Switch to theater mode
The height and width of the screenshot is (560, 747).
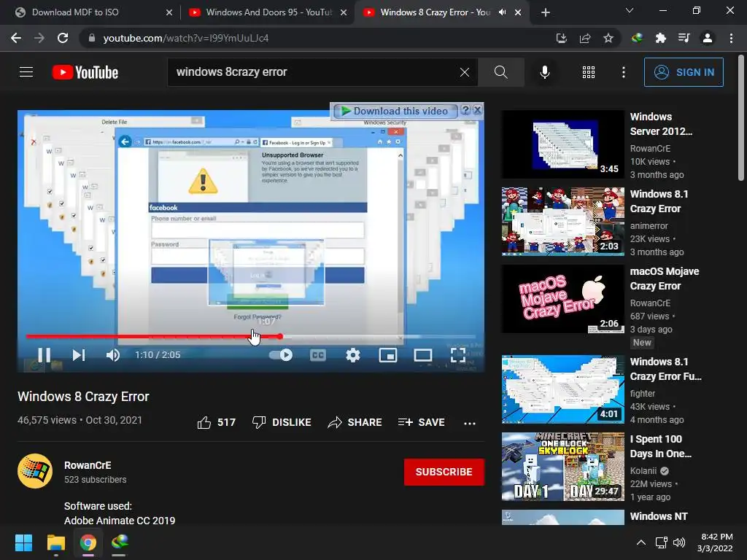click(422, 355)
